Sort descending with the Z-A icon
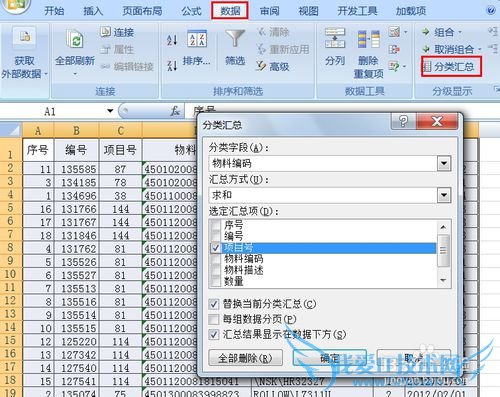500x397 pixels. (x=172, y=65)
